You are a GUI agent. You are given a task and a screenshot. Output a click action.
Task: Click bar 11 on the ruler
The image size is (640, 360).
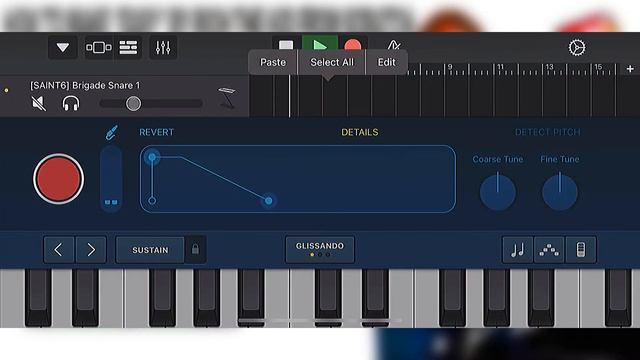point(500,67)
